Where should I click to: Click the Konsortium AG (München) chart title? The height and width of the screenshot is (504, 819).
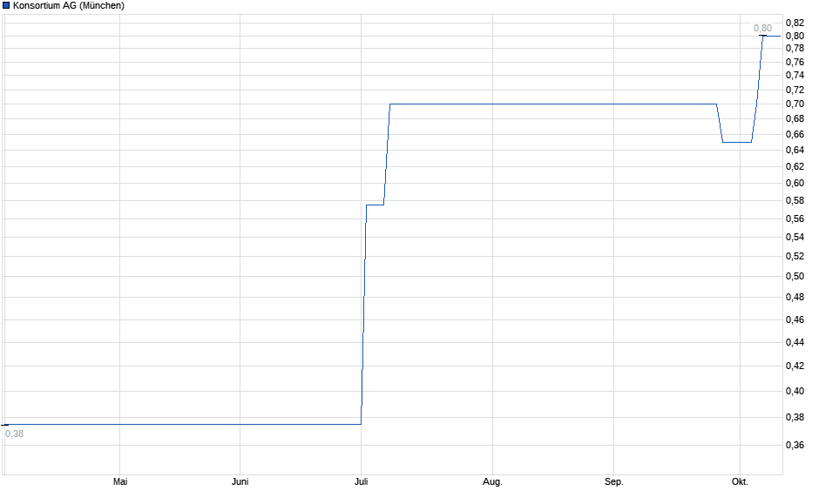68,6
